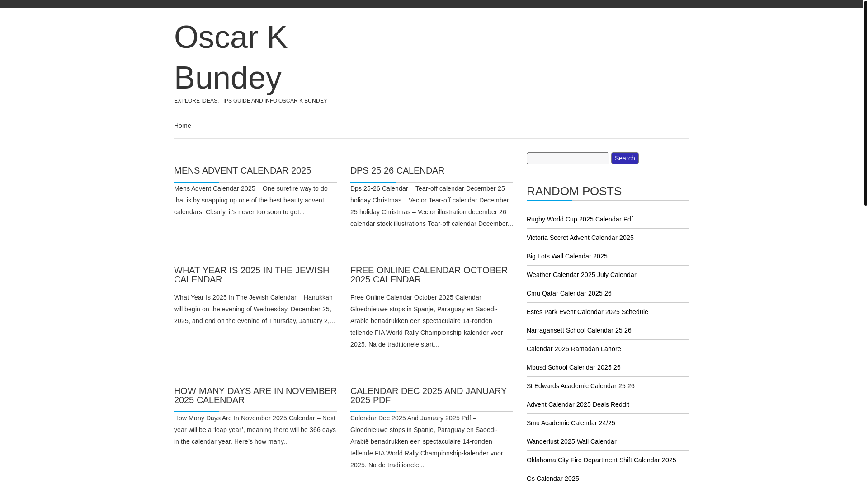Open Mens Advent Calendar 2025 post
This screenshot has width=868, height=488.
click(x=242, y=170)
